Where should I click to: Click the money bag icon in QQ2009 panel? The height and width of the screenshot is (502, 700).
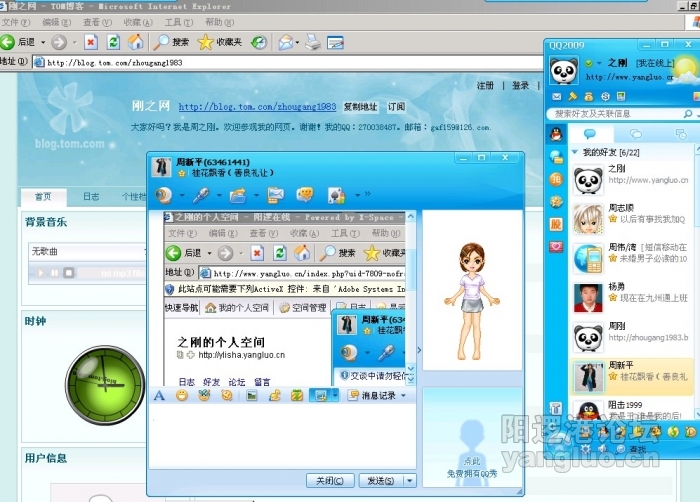click(x=589, y=96)
